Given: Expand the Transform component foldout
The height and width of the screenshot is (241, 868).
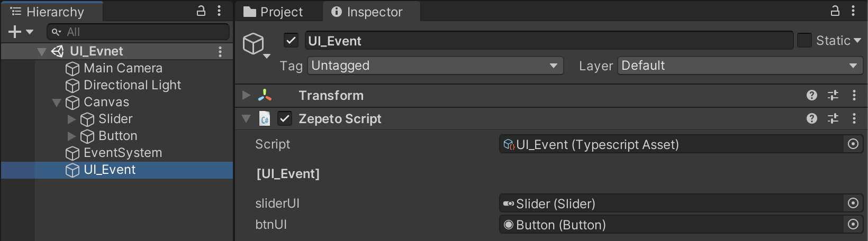Looking at the screenshot, I should [246, 95].
